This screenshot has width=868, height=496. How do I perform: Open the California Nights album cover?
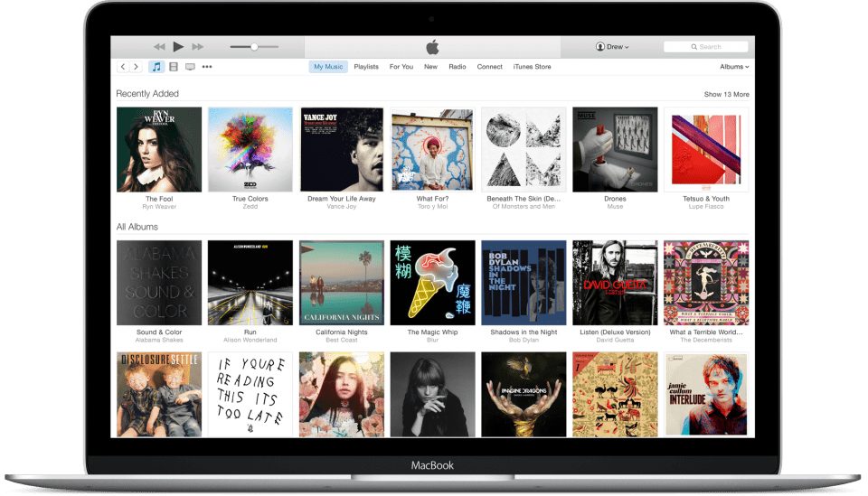coord(342,283)
